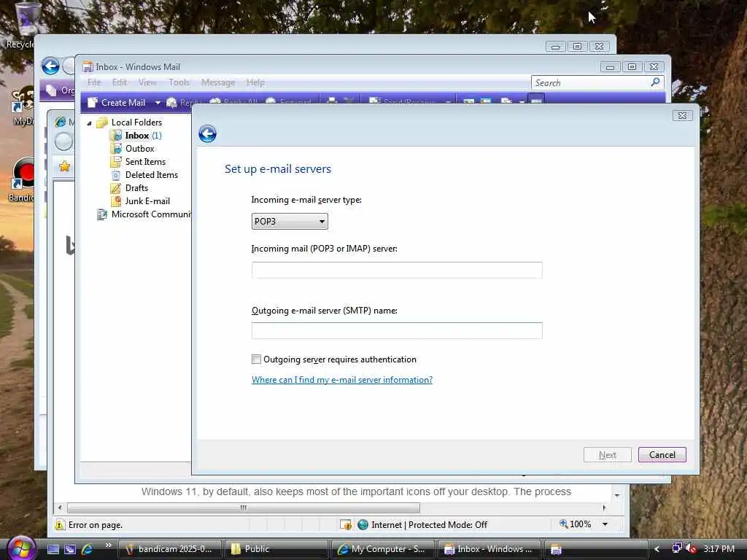Screen dimensions: 747x560
Task: Switch to the bandicam taskbar button
Action: pyautogui.click(x=170, y=549)
